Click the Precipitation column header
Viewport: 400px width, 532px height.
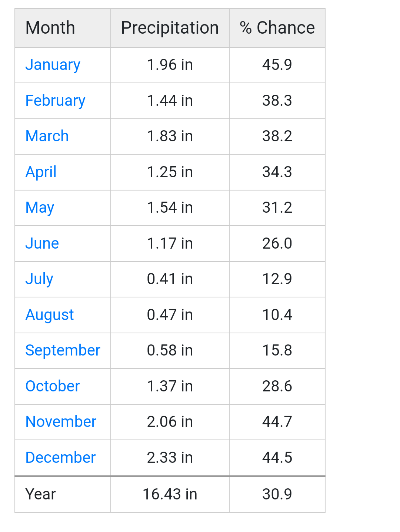170,28
